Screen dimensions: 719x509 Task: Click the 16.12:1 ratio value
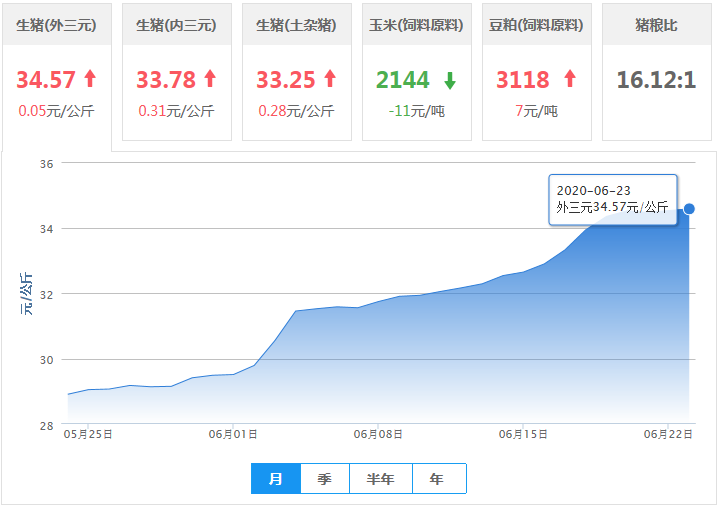(656, 80)
